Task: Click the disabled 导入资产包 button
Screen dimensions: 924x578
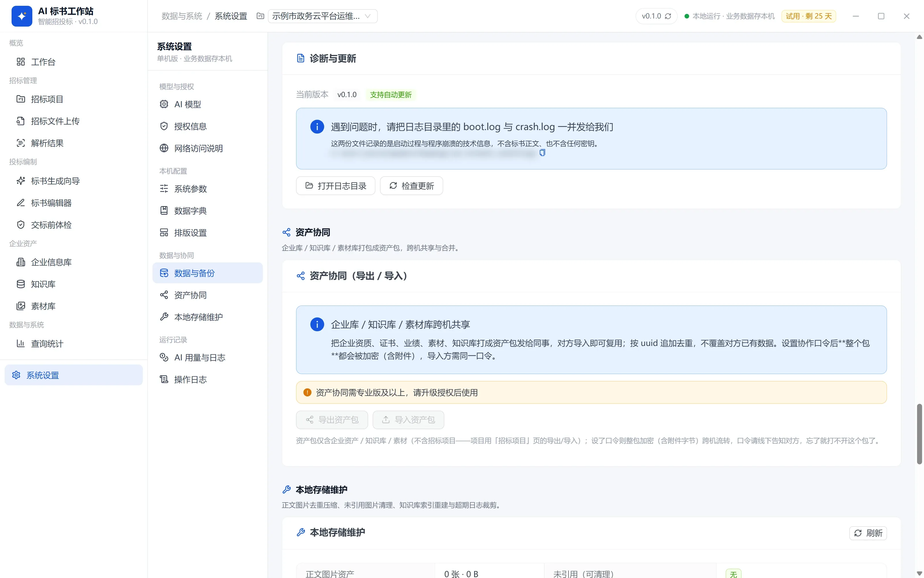Action: [x=408, y=420]
